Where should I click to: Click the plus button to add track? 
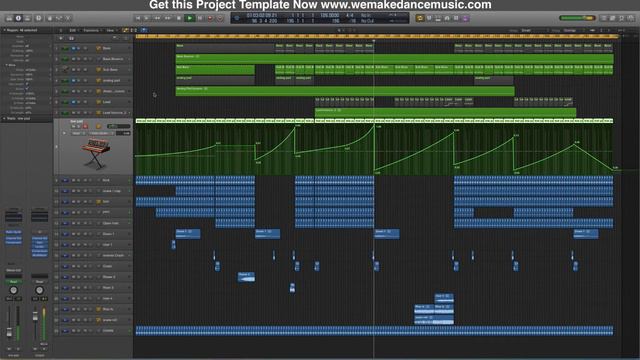61,38
